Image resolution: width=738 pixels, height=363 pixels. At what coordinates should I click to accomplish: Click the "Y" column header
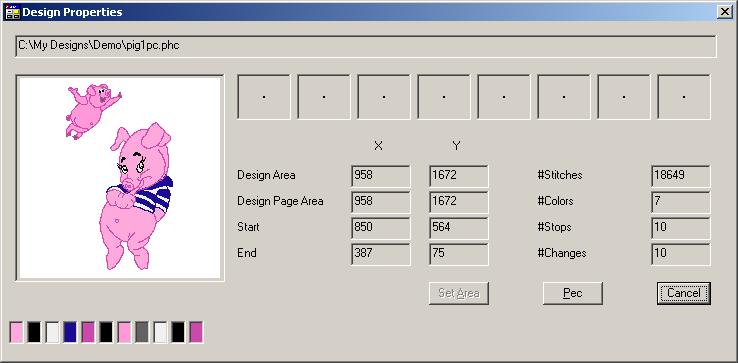click(x=456, y=146)
